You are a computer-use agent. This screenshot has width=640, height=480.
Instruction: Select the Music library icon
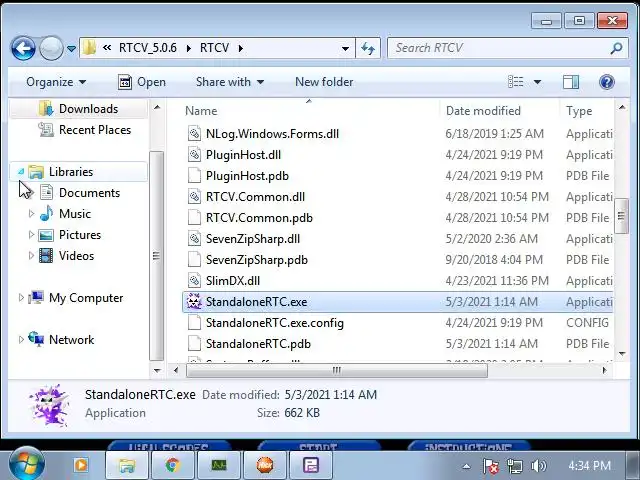(x=46, y=213)
